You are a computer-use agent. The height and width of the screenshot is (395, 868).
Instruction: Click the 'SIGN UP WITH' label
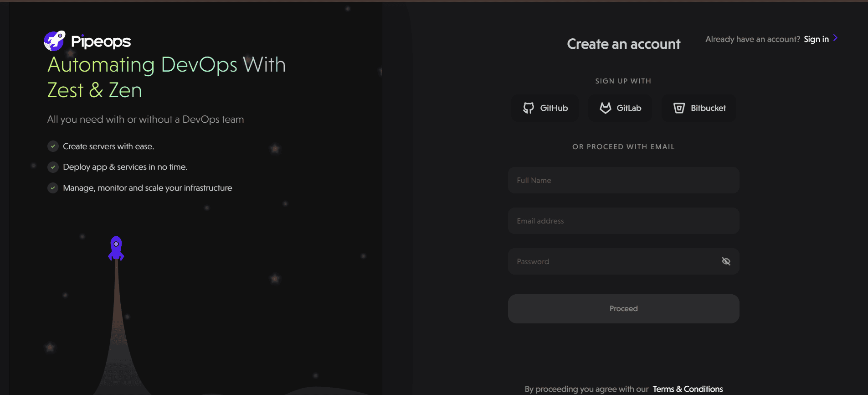point(623,81)
